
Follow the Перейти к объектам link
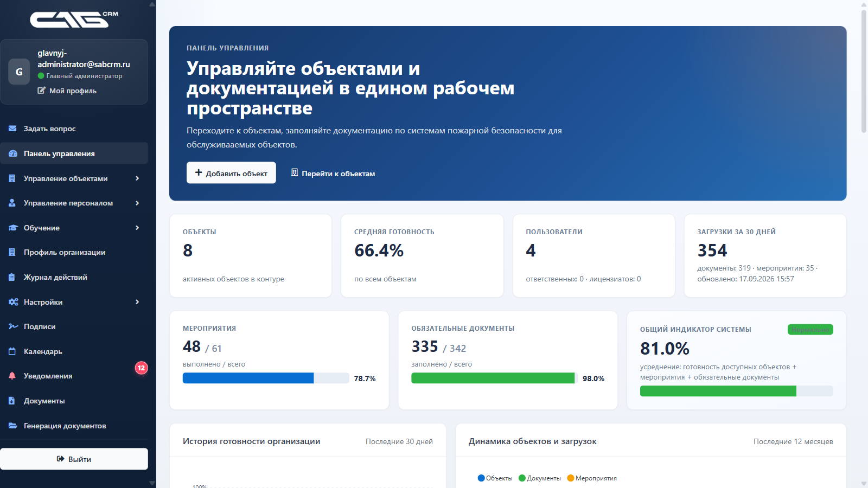[333, 173]
